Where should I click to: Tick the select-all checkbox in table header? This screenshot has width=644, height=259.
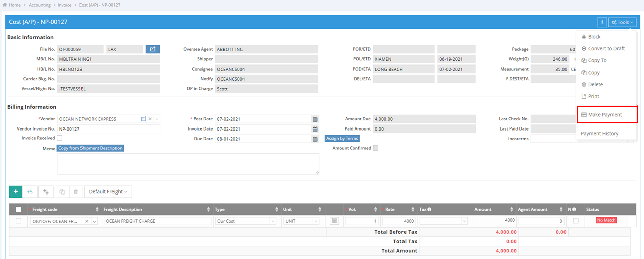tap(19, 210)
